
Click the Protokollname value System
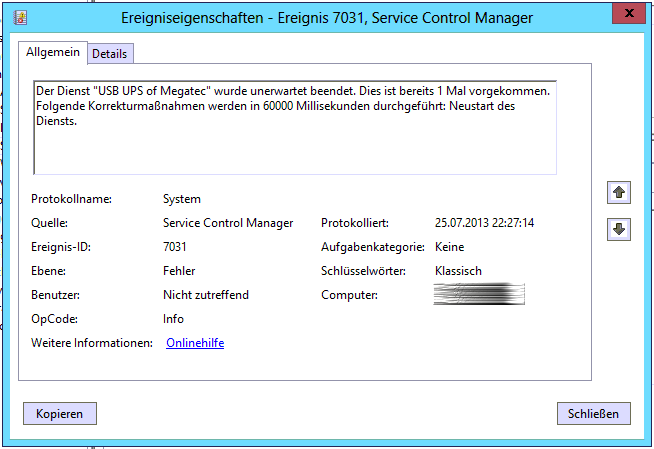click(x=182, y=199)
